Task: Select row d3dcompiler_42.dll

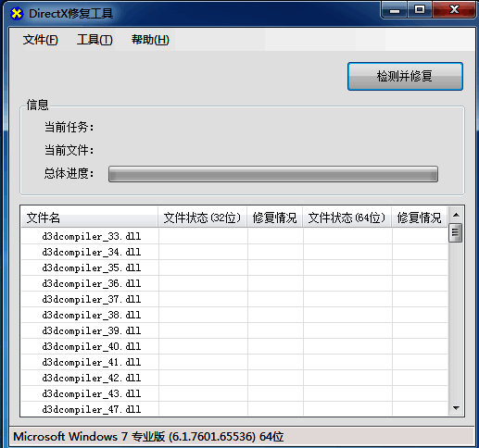Action: (x=234, y=378)
